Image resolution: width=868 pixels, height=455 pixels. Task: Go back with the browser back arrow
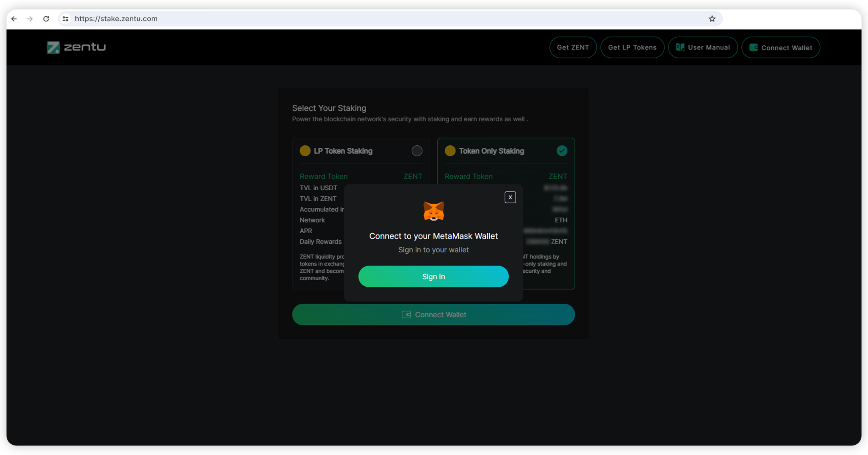14,19
